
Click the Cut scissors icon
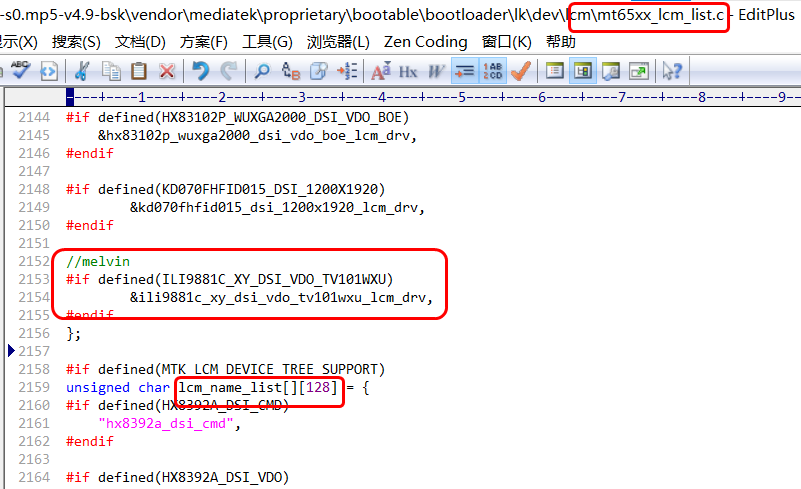point(82,70)
